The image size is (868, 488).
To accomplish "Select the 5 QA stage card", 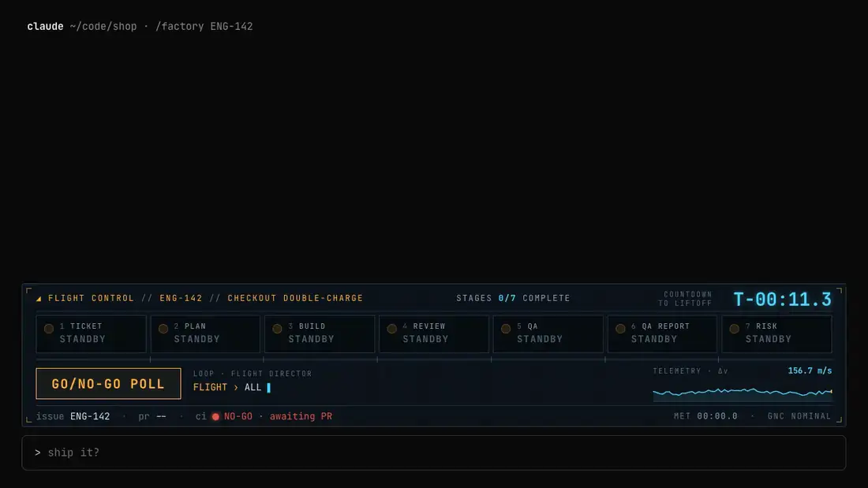I will pyautogui.click(x=548, y=333).
